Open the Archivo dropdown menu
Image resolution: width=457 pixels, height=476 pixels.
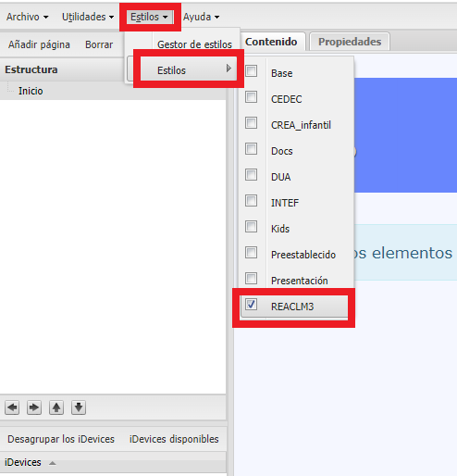tap(27, 17)
